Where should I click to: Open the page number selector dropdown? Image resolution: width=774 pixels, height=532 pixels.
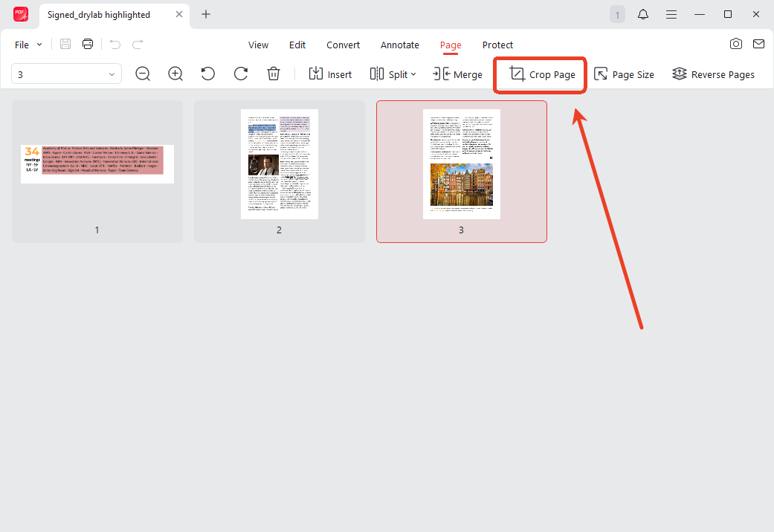[112, 74]
